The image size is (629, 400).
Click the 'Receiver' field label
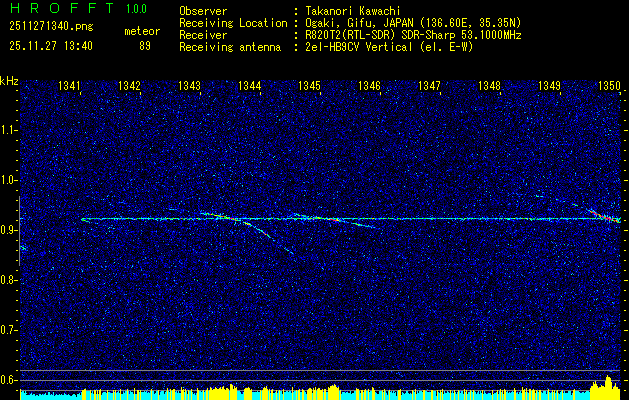click(x=203, y=35)
